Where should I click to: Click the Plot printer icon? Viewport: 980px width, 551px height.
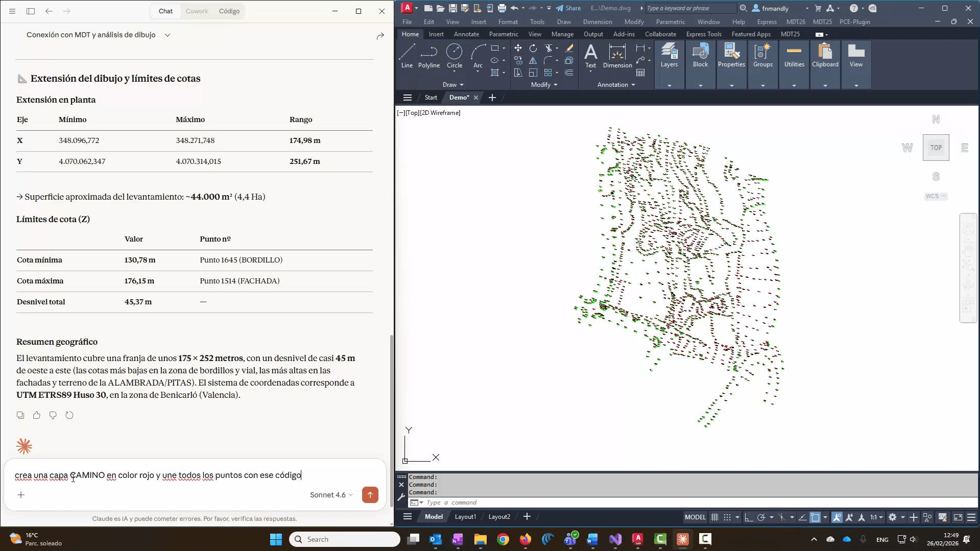pos(502,8)
